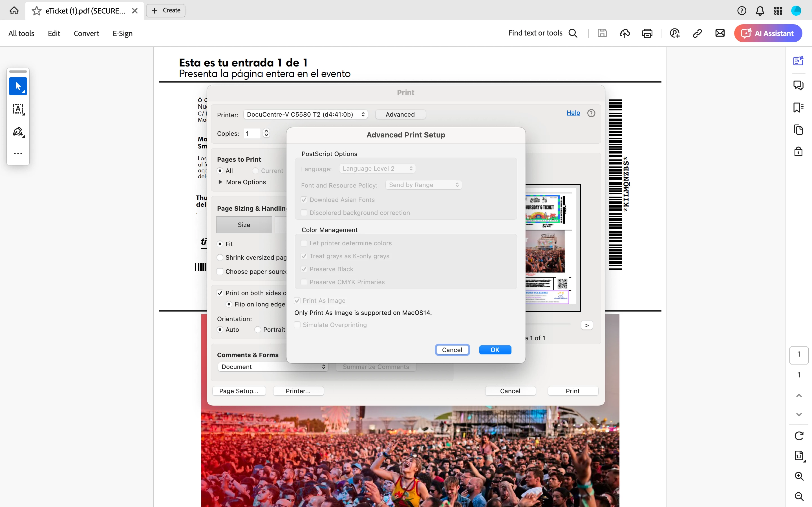Viewport: 812px width, 507px height.
Task: Click the Help link in Print dialog
Action: 573,113
